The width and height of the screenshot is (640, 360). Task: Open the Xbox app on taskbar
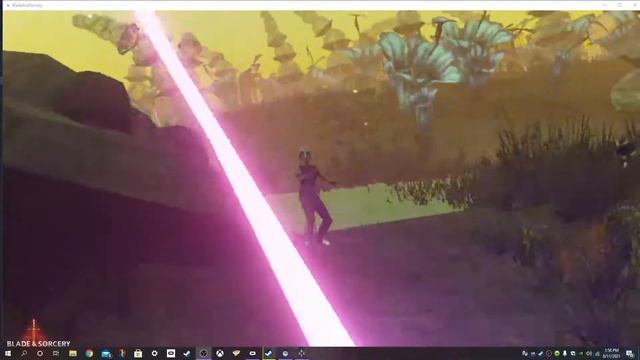(x=220, y=353)
